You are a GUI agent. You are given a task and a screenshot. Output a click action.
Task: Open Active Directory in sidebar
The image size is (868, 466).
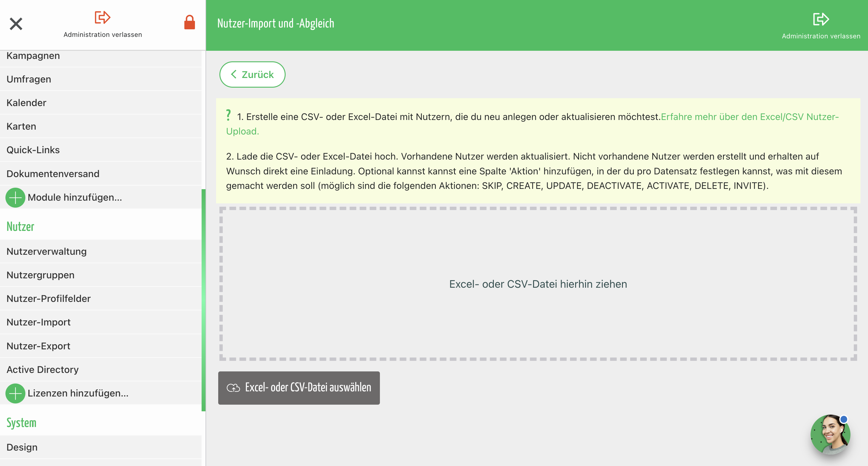101,370
